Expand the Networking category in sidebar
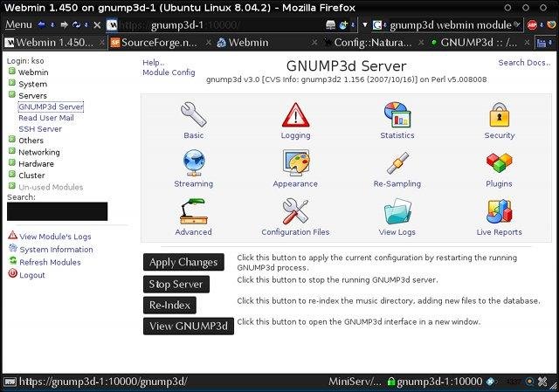 11,151
